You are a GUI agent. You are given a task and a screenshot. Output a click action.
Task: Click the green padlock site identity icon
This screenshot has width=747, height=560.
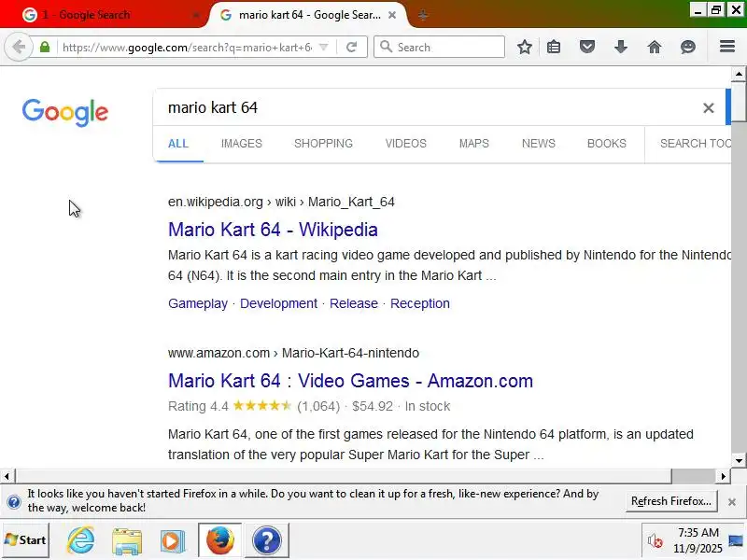coord(45,48)
